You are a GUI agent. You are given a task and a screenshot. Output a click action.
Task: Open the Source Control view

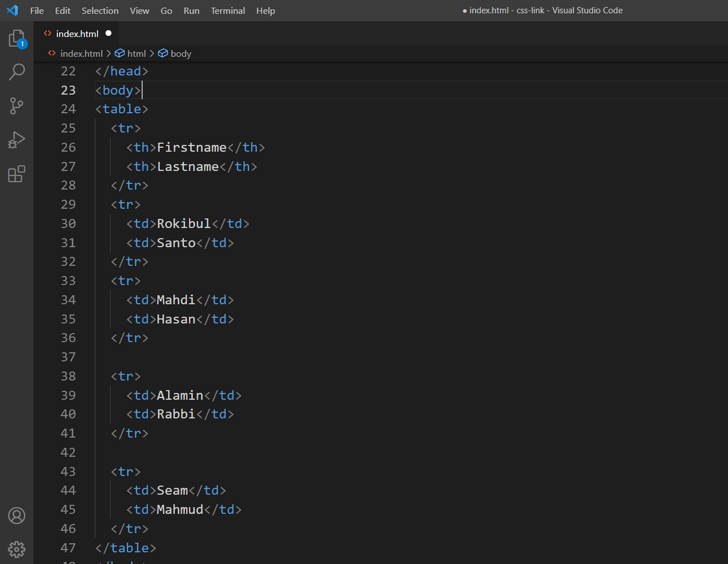pyautogui.click(x=16, y=106)
